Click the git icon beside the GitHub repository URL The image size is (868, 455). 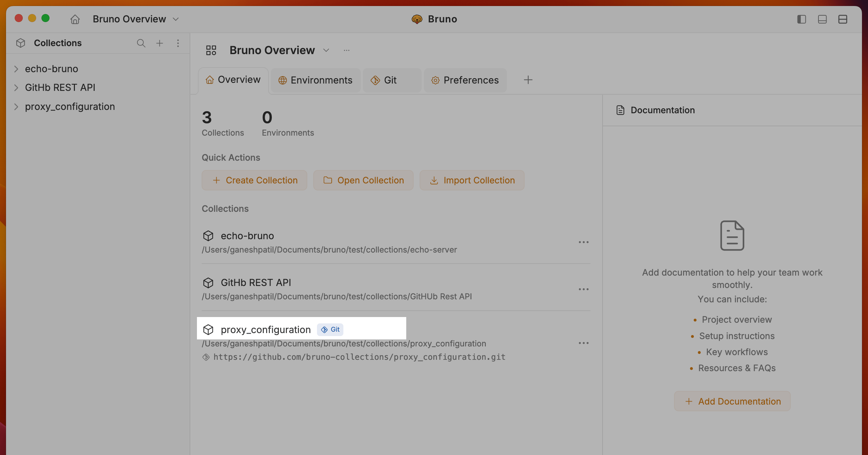click(x=206, y=357)
